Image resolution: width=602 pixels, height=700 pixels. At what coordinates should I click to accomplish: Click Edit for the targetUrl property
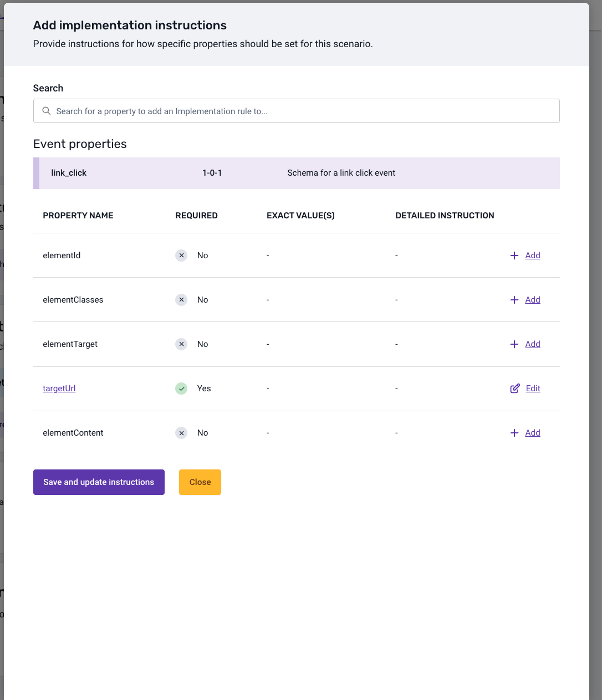tap(533, 388)
